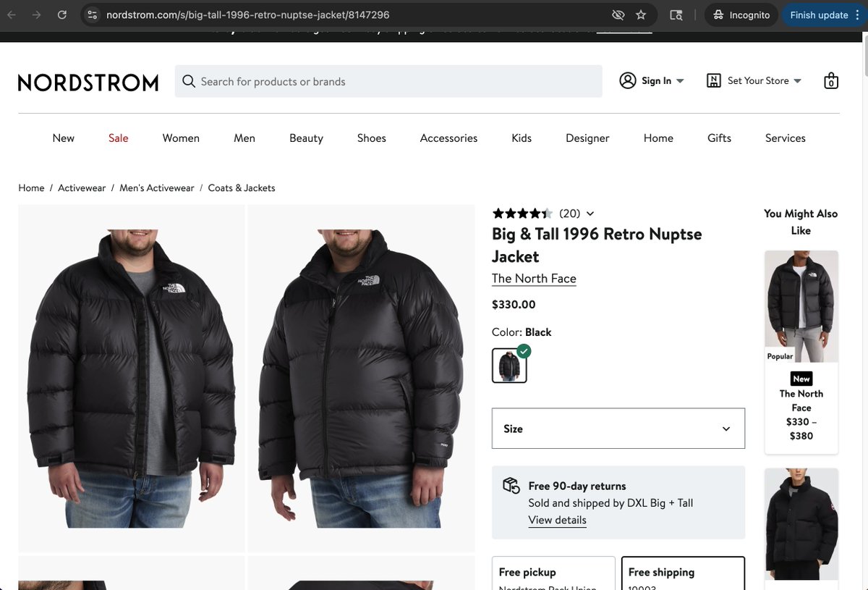Open site information icon in address bar
The image size is (868, 590).
point(90,14)
